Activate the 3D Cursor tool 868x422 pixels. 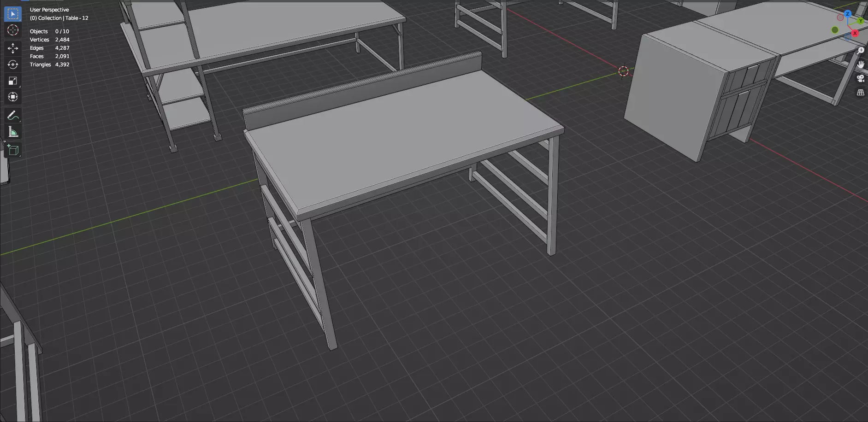pos(13,30)
